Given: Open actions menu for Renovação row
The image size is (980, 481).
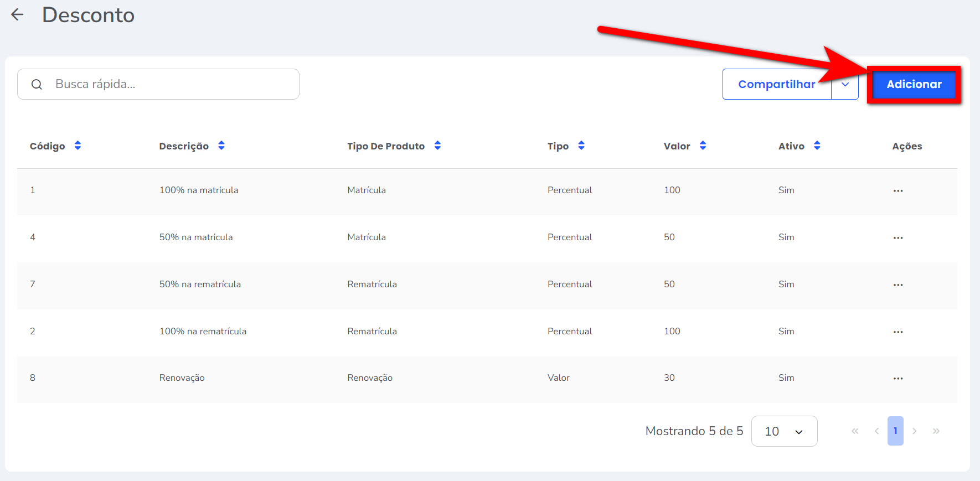Looking at the screenshot, I should (x=898, y=378).
